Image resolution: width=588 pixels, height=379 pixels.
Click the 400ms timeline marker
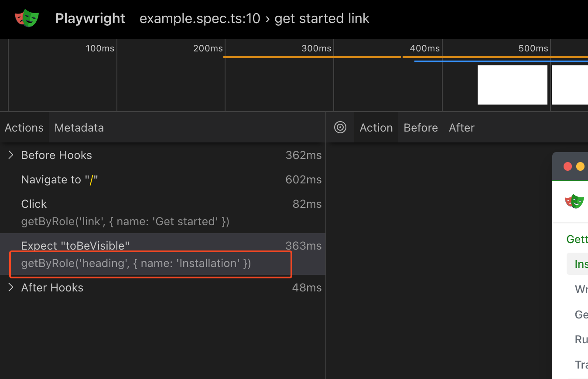(424, 48)
